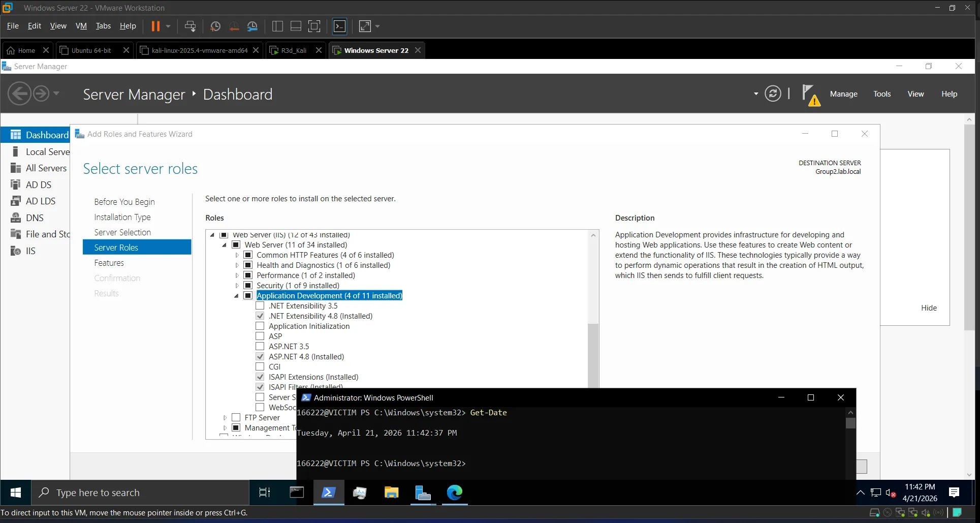Open Task View on taskbar
Viewport: 980px width, 523px height.
[x=265, y=493]
